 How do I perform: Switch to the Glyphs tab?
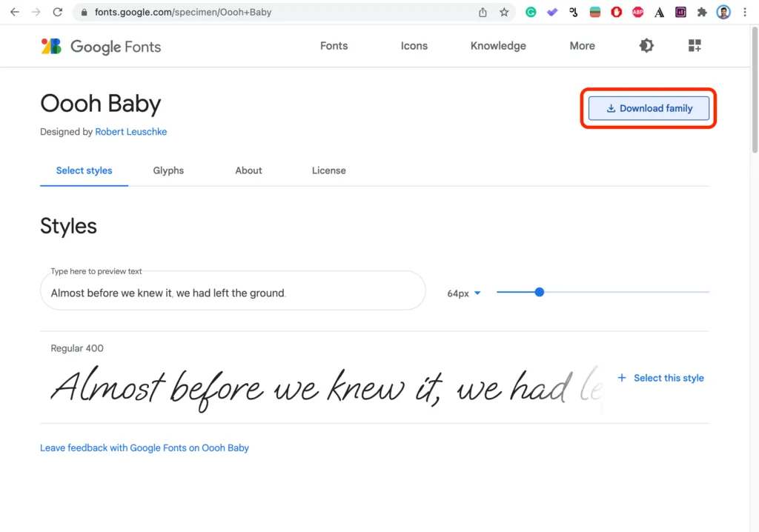pyautogui.click(x=168, y=170)
